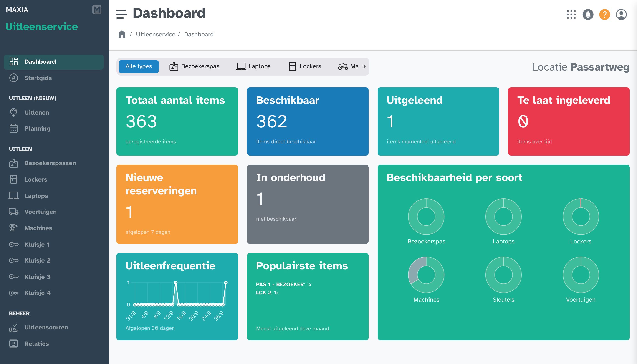Image resolution: width=637 pixels, height=364 pixels.
Task: Open Voertuigen in the sidebar
Action: coord(54,212)
